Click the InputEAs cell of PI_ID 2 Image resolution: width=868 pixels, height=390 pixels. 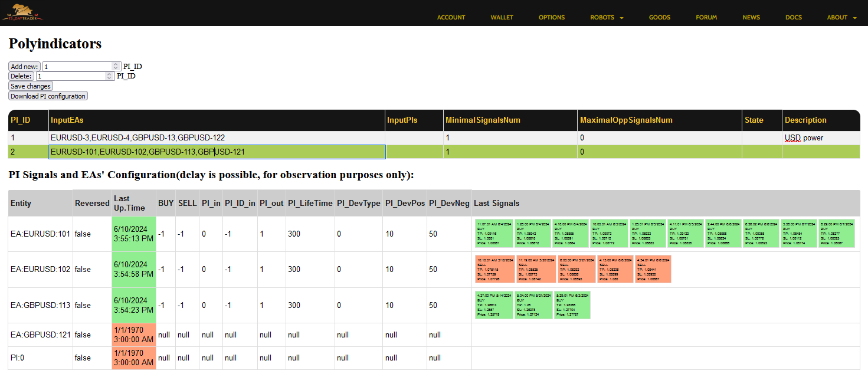click(x=217, y=152)
